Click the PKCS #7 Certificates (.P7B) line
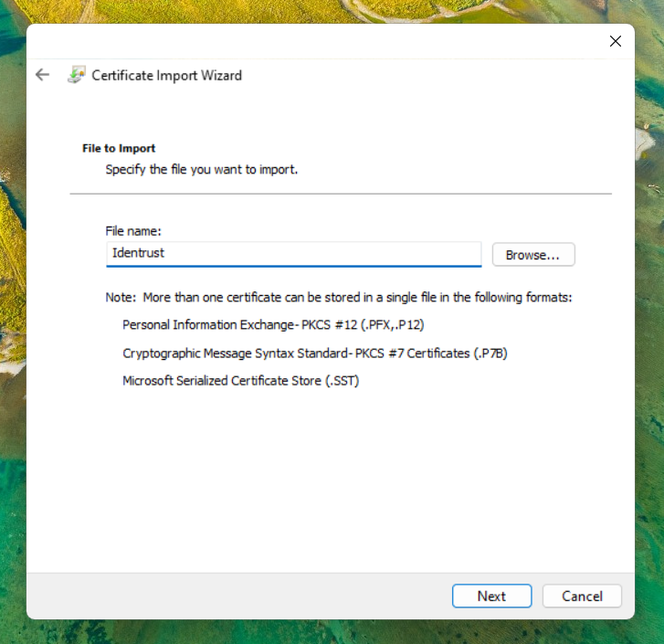 pos(314,353)
